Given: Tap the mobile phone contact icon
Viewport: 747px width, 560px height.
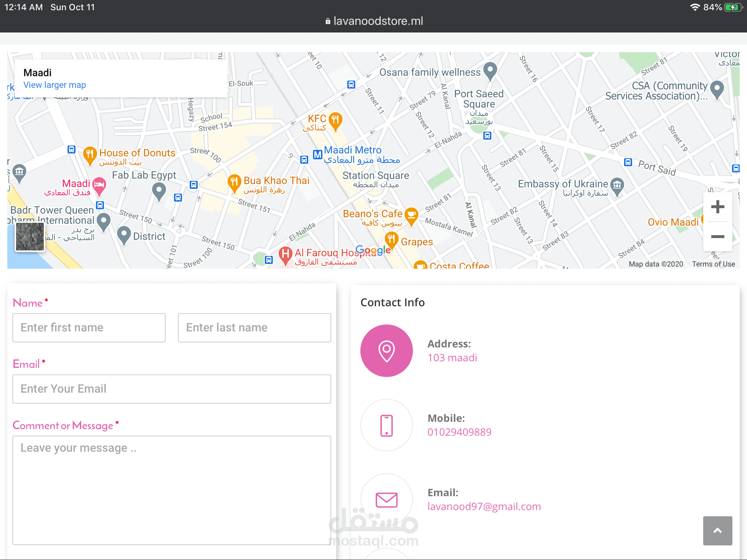Looking at the screenshot, I should click(387, 425).
